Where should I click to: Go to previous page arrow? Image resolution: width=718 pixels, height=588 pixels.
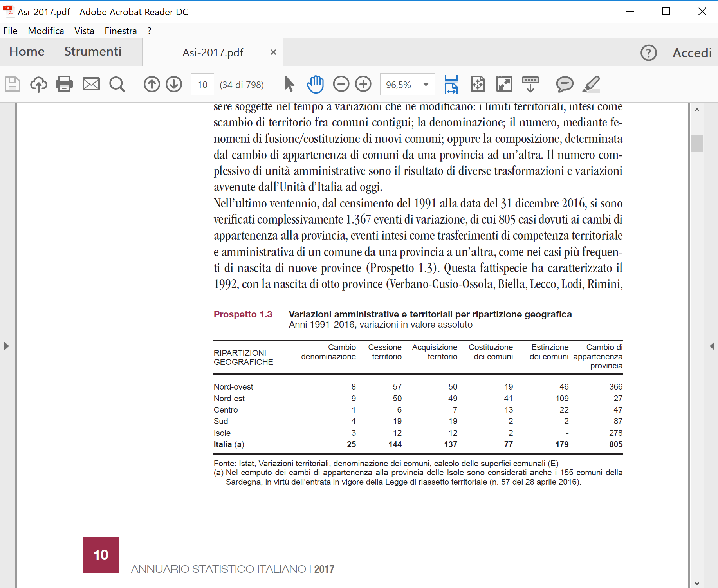152,84
